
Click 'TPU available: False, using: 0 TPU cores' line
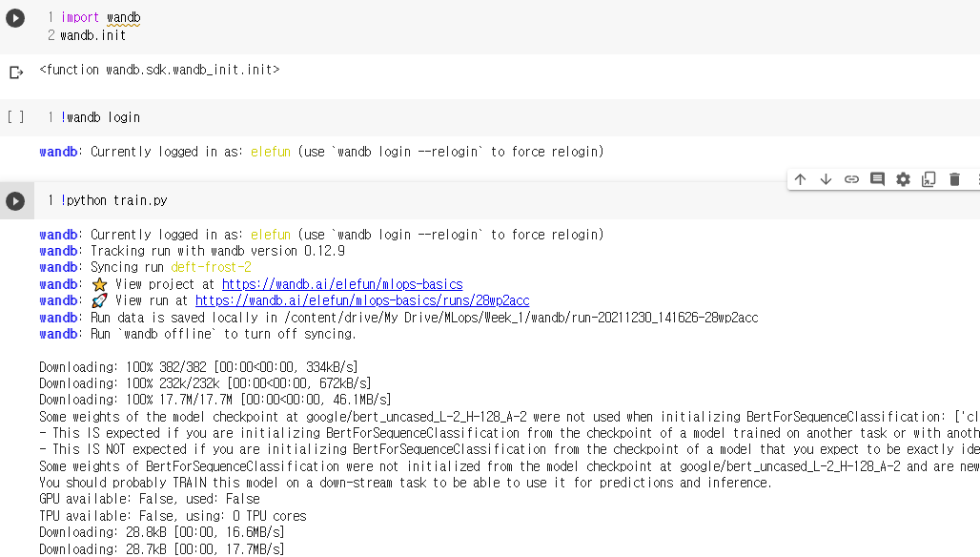[x=173, y=516]
